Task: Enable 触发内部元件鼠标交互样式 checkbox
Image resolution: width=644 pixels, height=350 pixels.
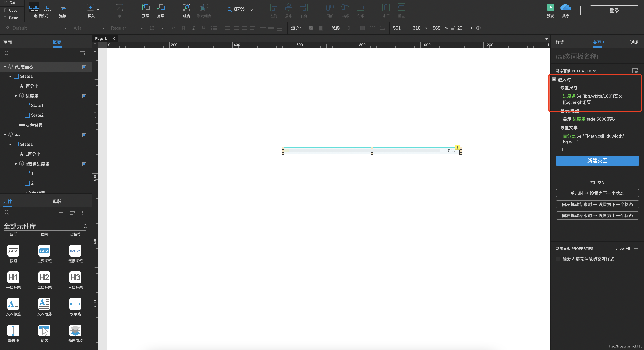Action: tap(558, 259)
